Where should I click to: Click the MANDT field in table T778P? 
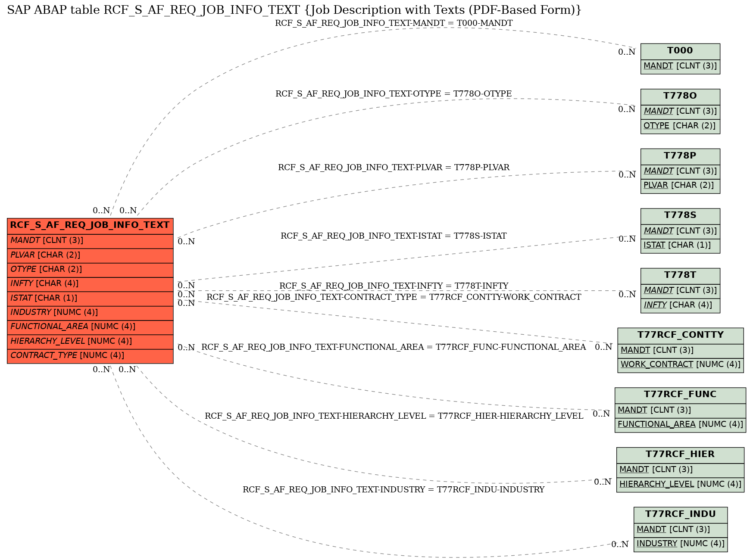(680, 171)
